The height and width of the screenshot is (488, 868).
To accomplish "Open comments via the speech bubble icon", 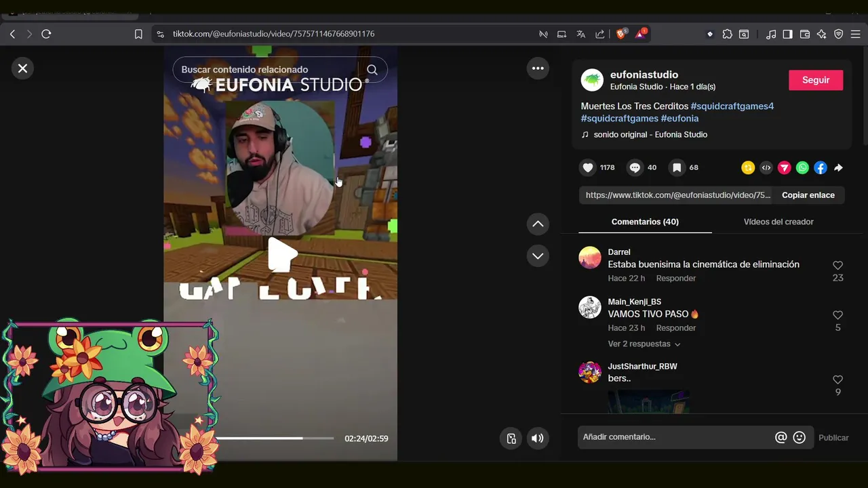I will coord(635,167).
